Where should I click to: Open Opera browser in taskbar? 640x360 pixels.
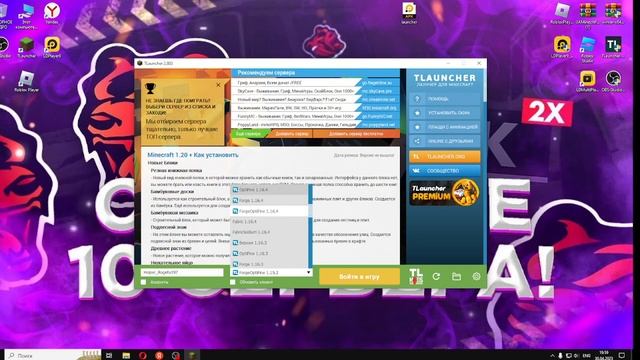pos(142,356)
